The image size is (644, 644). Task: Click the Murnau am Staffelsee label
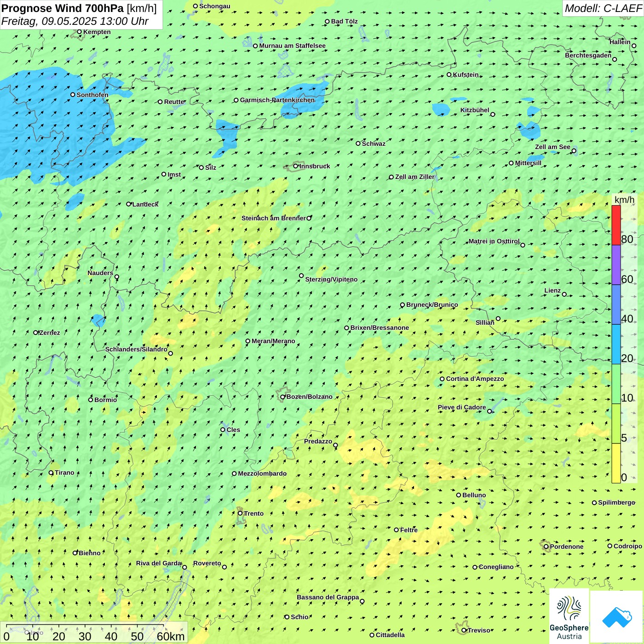tap(292, 46)
